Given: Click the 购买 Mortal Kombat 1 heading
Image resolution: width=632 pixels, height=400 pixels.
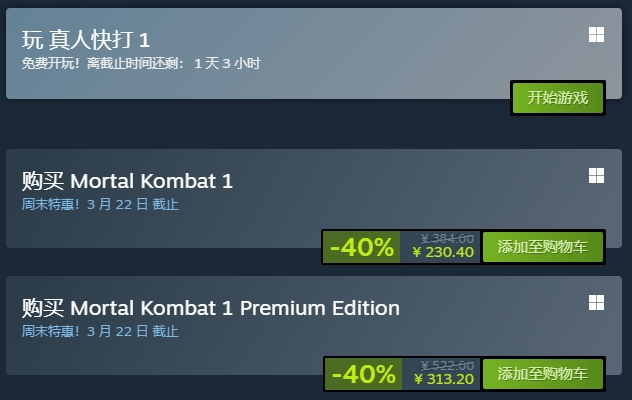Looking at the screenshot, I should tap(127, 181).
